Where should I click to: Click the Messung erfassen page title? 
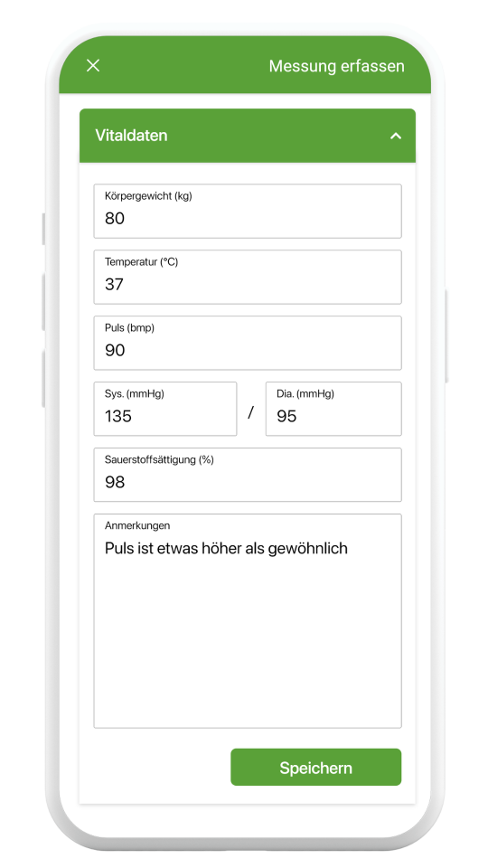(x=336, y=66)
